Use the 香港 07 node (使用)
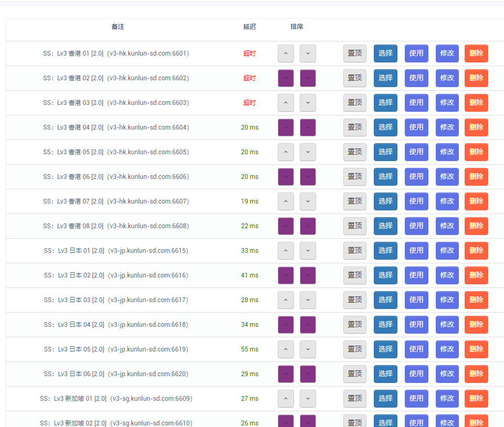 [416, 201]
